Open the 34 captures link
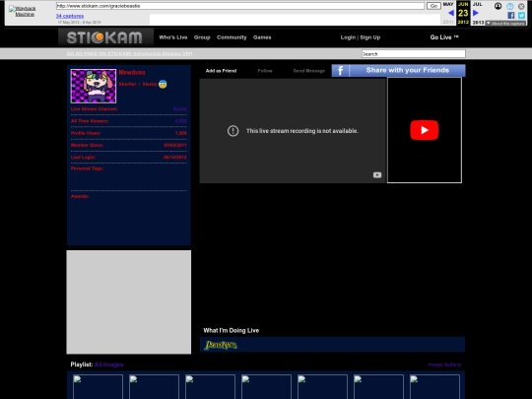 (70, 16)
